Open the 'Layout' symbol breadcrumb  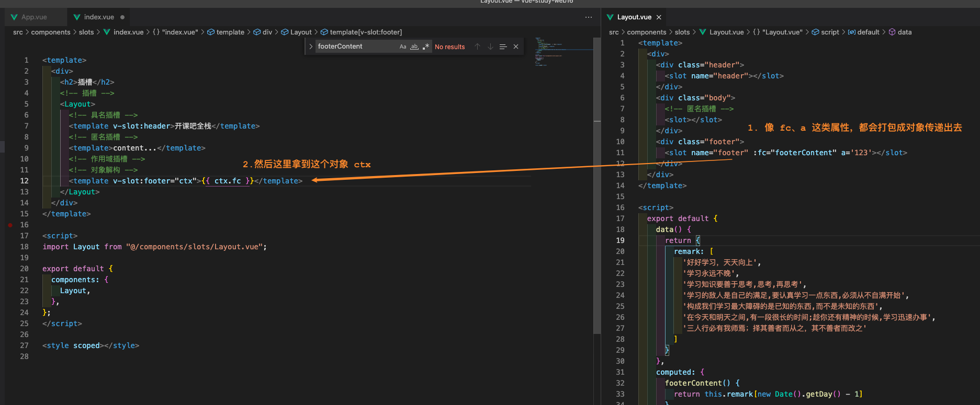(x=297, y=32)
